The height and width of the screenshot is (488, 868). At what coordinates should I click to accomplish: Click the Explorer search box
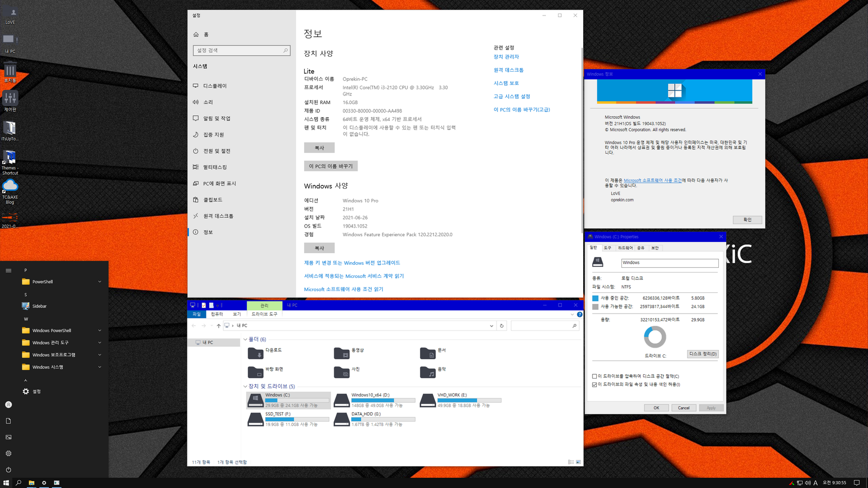coord(545,326)
